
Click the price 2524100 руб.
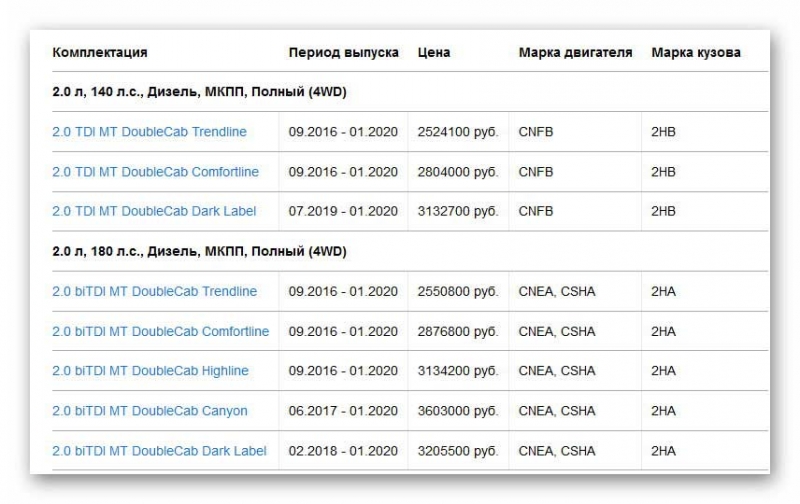point(458,132)
